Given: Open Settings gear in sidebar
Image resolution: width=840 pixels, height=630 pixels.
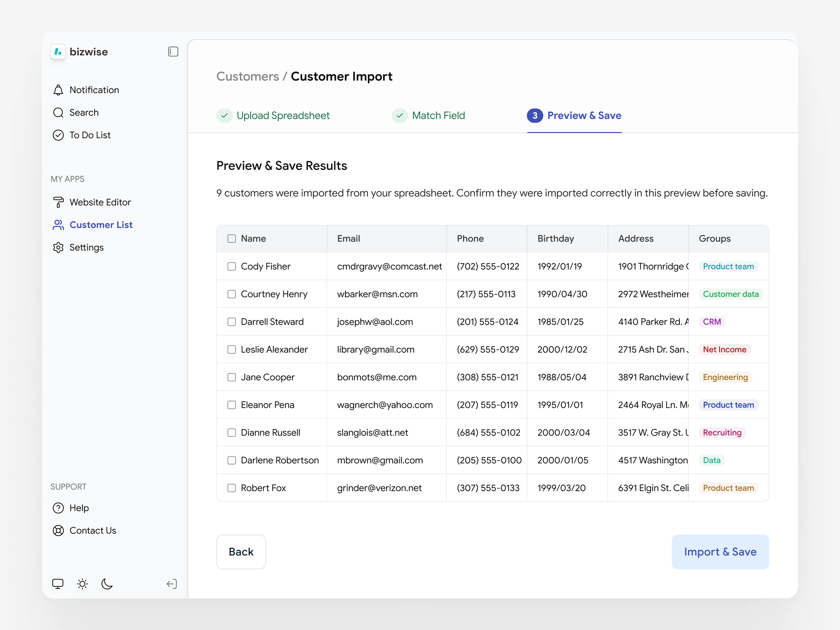Looking at the screenshot, I should click(x=58, y=248).
